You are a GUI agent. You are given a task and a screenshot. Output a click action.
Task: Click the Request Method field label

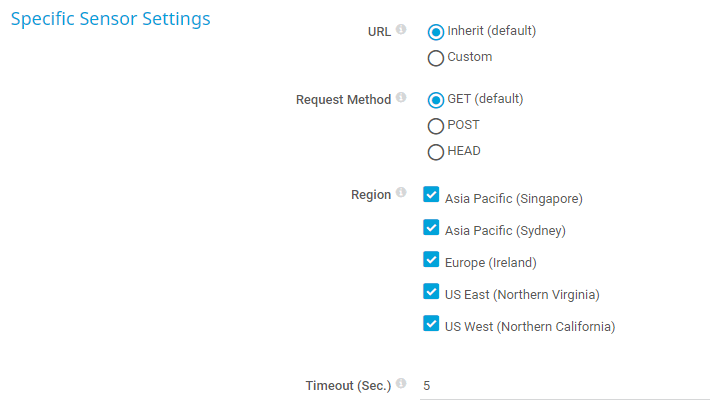[343, 100]
